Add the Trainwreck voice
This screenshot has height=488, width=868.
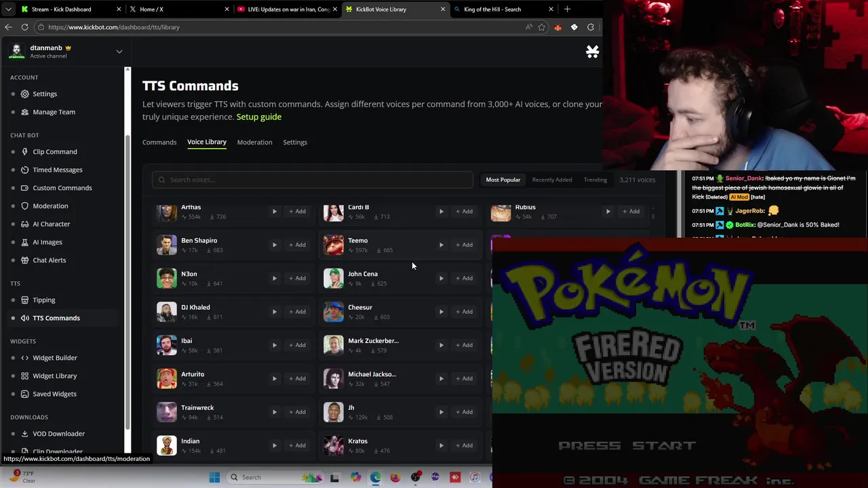click(x=297, y=412)
